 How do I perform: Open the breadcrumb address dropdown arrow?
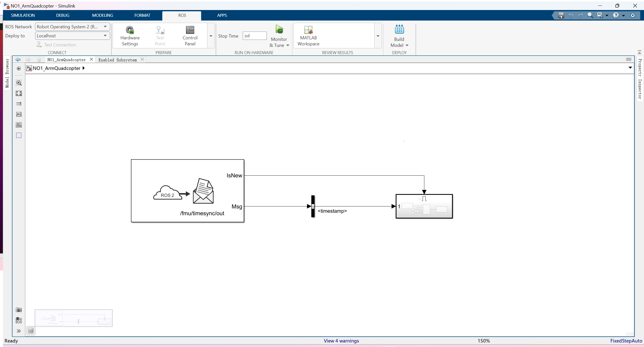point(630,68)
